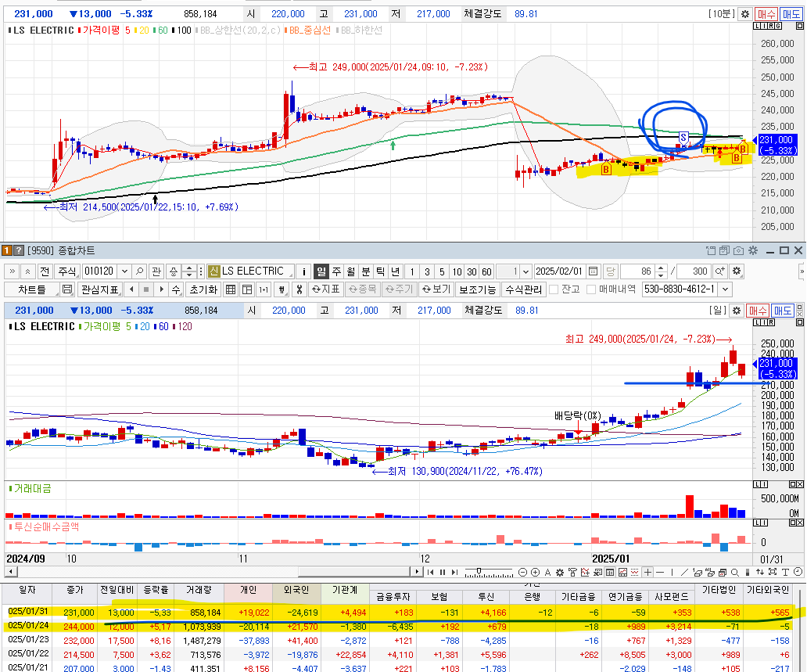
Task: Open the account number 530-8830-4612-1 dropdown
Action: [x=725, y=289]
